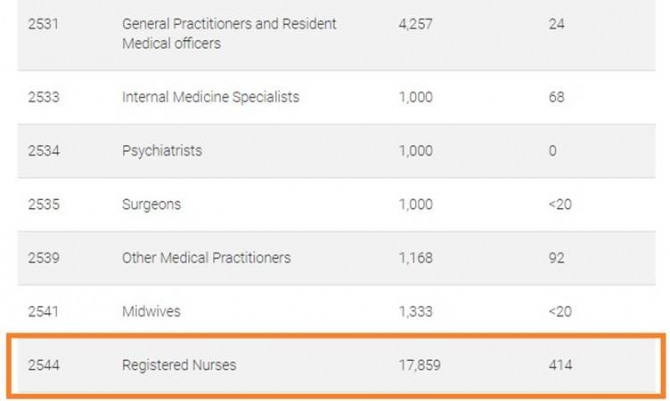Click the 68 value for Internal Medicine Specialists
The height and width of the screenshot is (401, 670).
coord(556,97)
